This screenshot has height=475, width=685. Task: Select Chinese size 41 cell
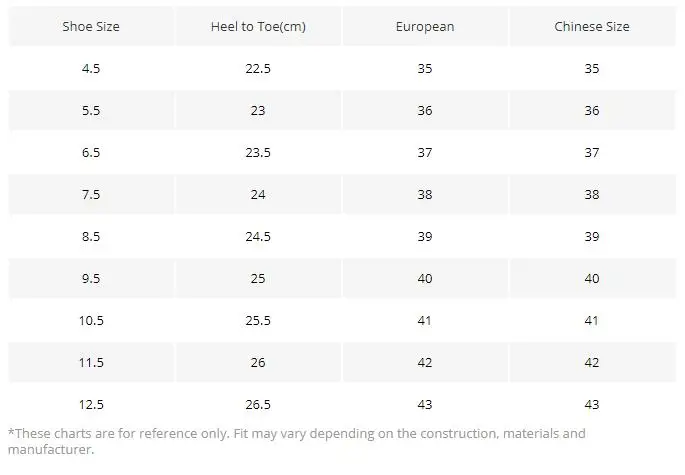pyautogui.click(x=592, y=320)
